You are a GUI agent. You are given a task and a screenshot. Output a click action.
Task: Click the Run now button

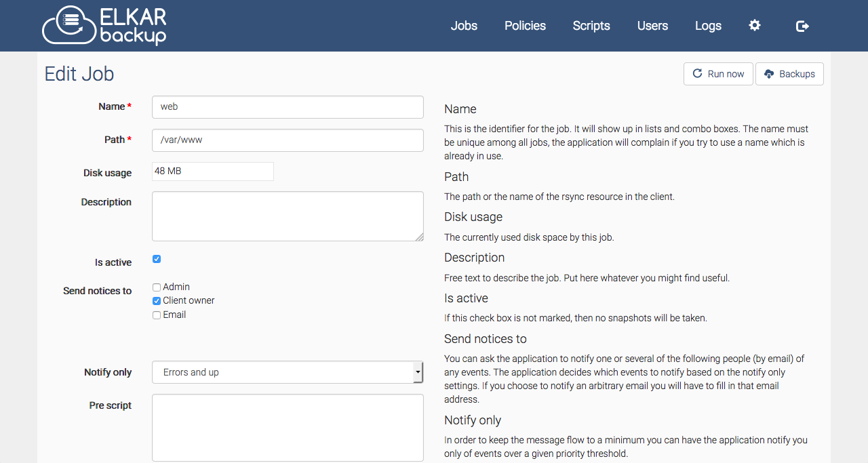click(x=718, y=74)
